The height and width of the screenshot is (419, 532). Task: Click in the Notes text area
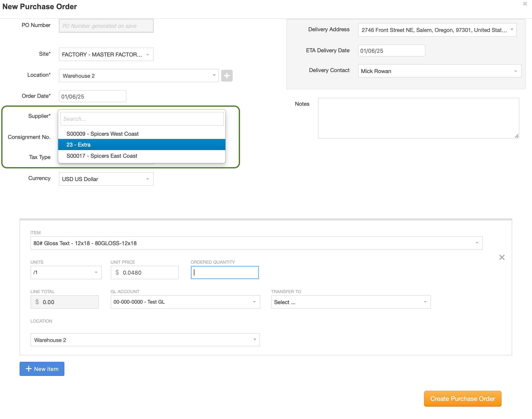tap(418, 118)
